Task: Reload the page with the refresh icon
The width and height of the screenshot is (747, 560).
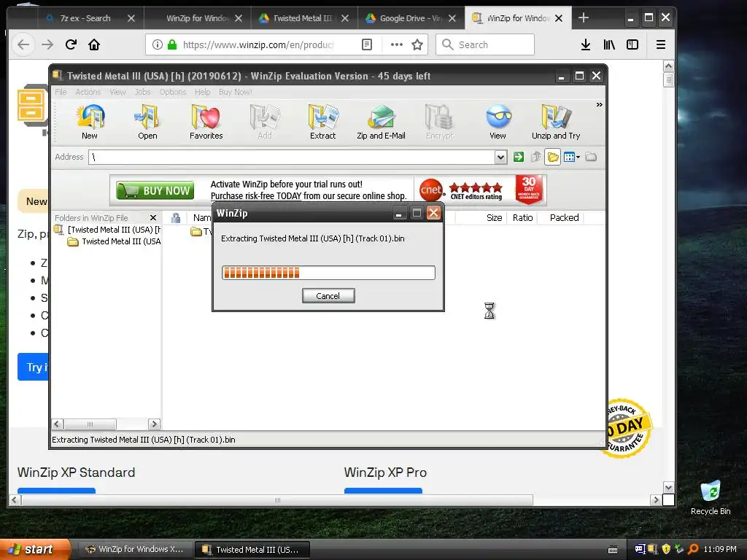Action: [71, 44]
